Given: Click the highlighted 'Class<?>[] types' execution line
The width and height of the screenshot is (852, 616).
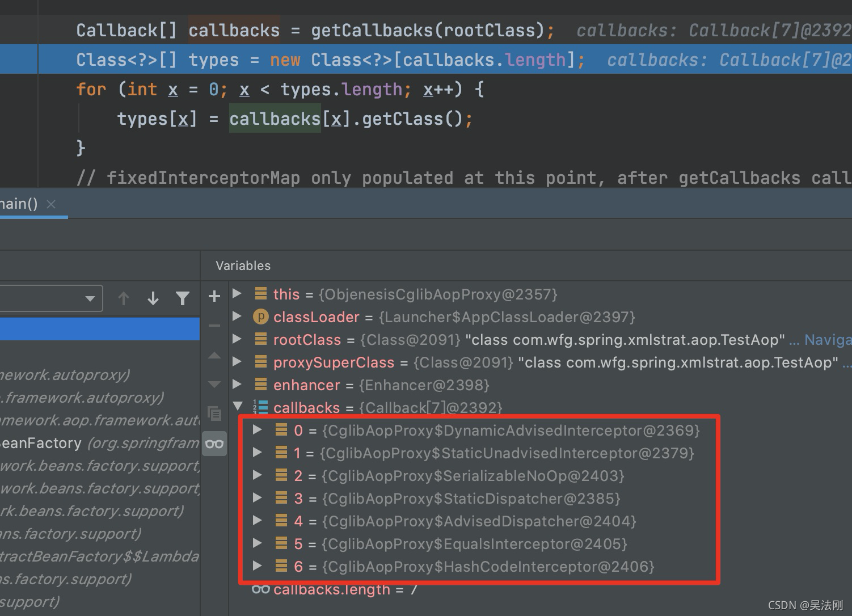Looking at the screenshot, I should pos(426,60).
